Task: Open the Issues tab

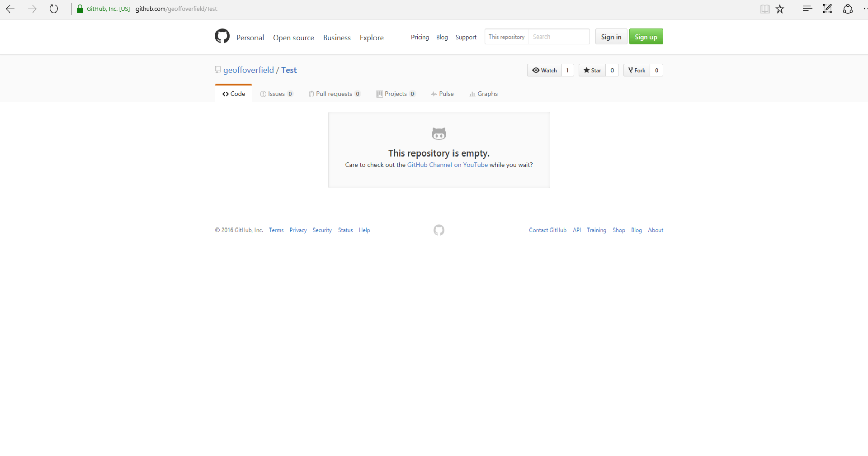Action: coord(276,94)
